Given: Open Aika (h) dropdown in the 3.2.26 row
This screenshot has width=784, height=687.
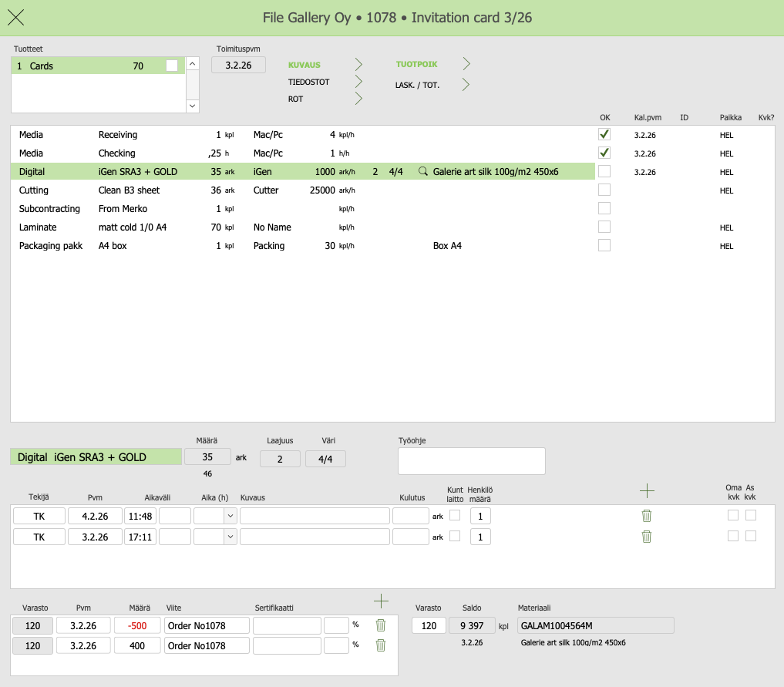Looking at the screenshot, I should [x=230, y=537].
